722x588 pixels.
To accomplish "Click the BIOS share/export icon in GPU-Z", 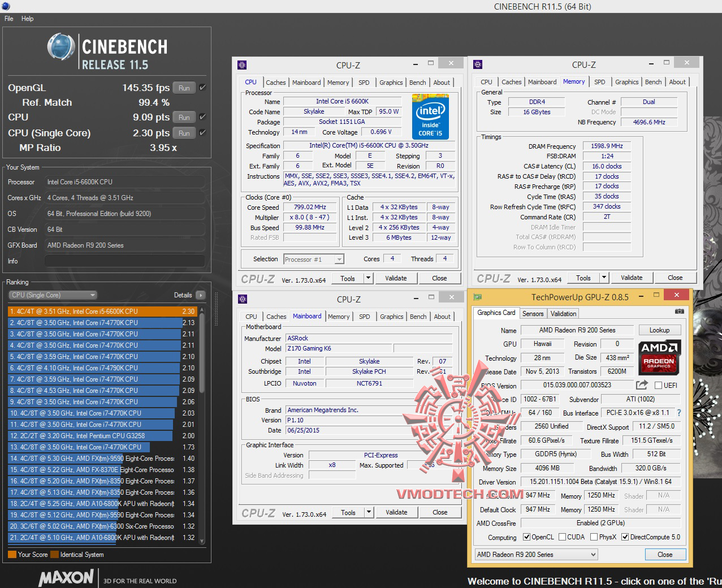I will (642, 385).
